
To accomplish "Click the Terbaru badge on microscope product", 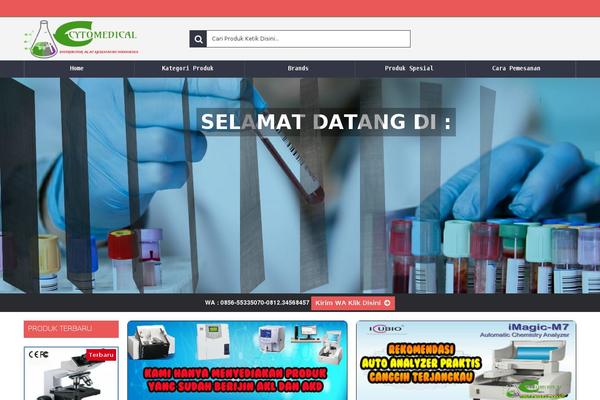I will point(101,355).
